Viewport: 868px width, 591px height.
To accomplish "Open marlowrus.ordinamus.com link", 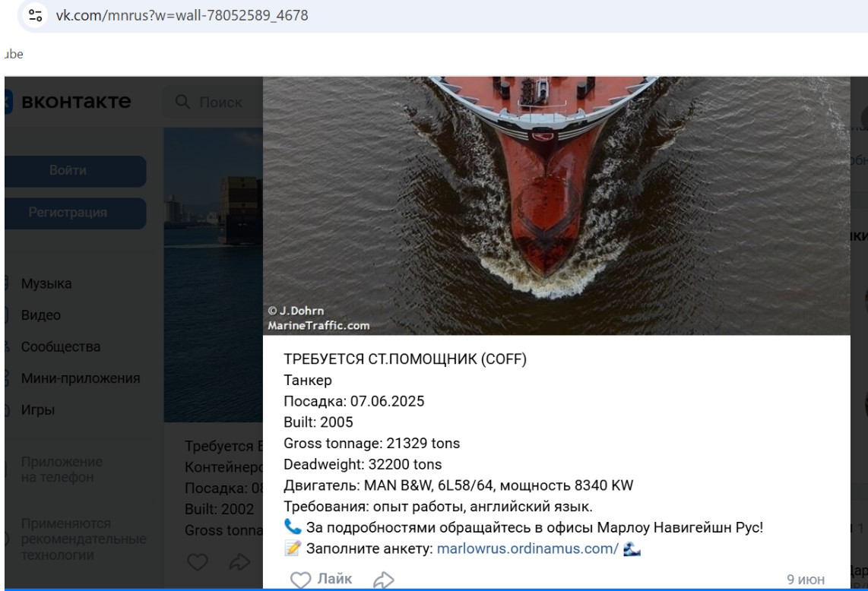I will pyautogui.click(x=527, y=548).
